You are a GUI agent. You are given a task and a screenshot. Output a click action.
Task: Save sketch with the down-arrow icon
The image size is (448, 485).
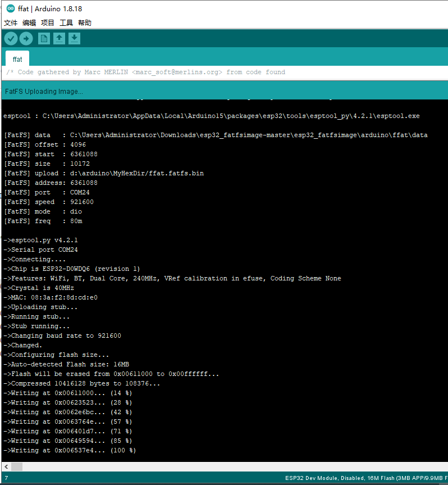pyautogui.click(x=74, y=39)
